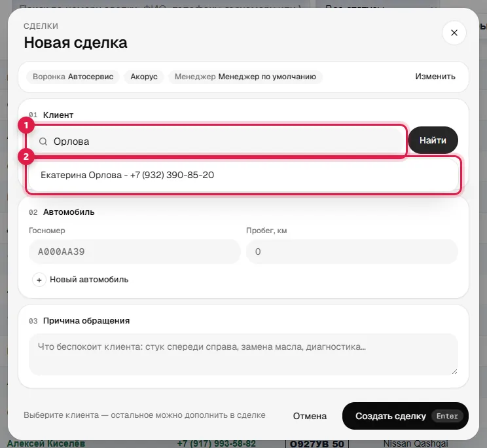Click the СДЕЛКИ breadcrumb label
Screen dimensions: 487x448
coord(41,26)
